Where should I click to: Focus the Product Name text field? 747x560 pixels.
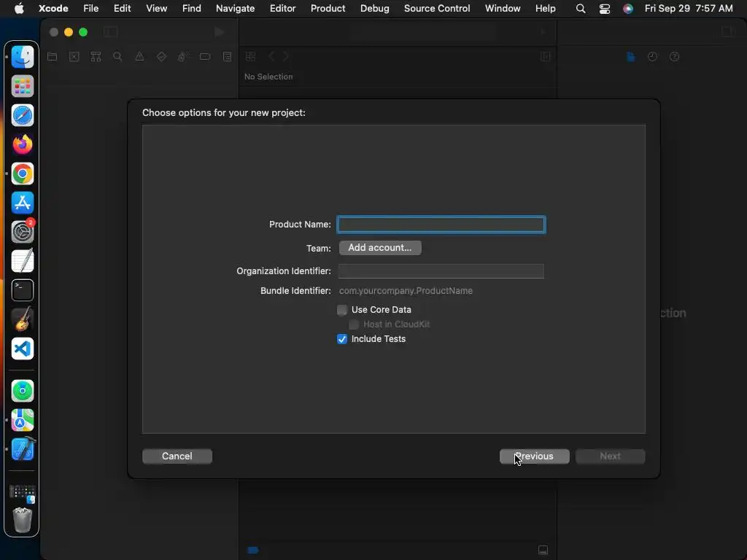click(x=441, y=225)
